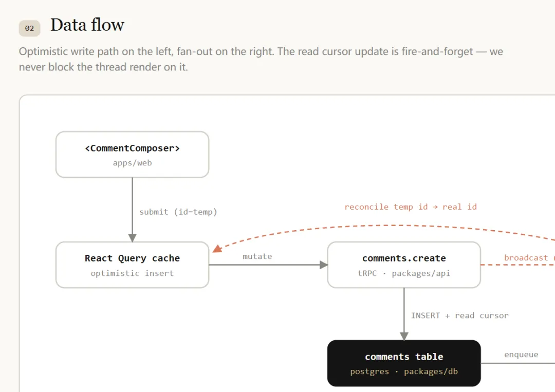
Task: Select the CommentComposer node box
Action: coord(133,155)
